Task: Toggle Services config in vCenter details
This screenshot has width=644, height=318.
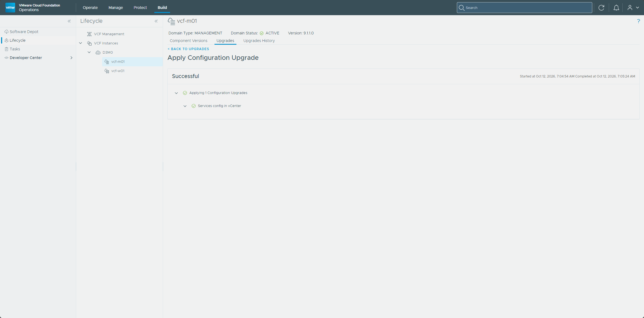Action: coord(185,106)
